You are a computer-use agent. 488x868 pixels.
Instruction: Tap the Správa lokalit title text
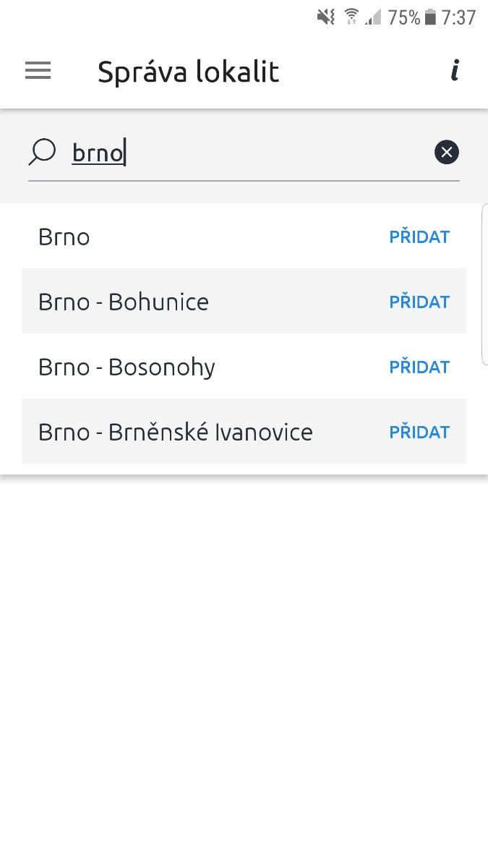pos(188,70)
